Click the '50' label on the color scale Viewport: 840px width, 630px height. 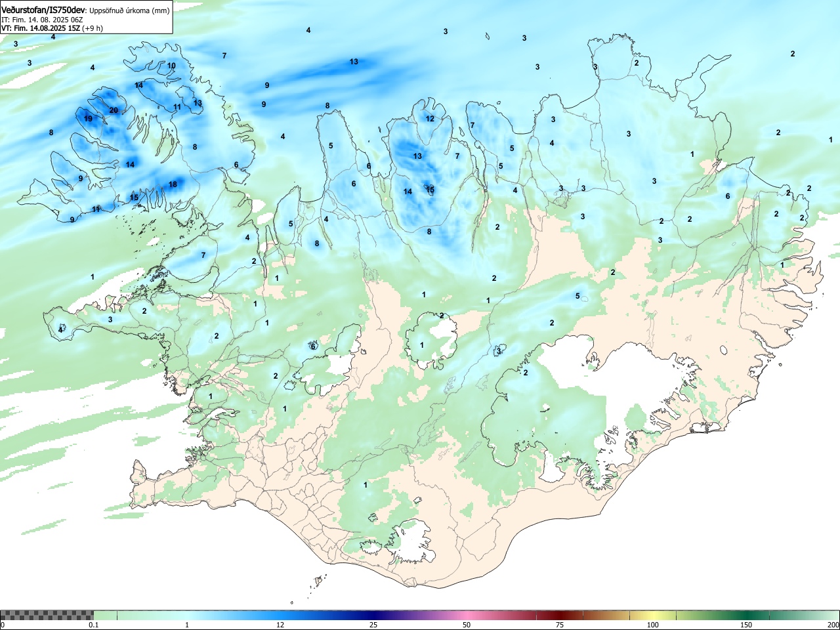[x=467, y=625]
